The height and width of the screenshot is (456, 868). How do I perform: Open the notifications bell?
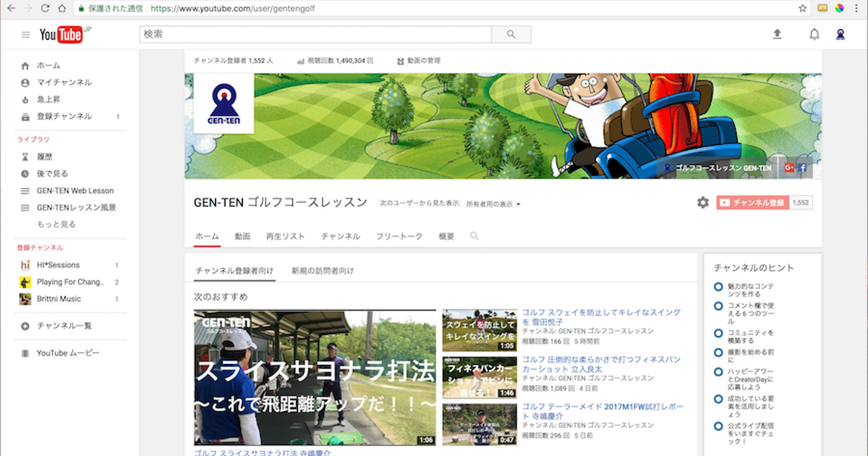pyautogui.click(x=814, y=34)
